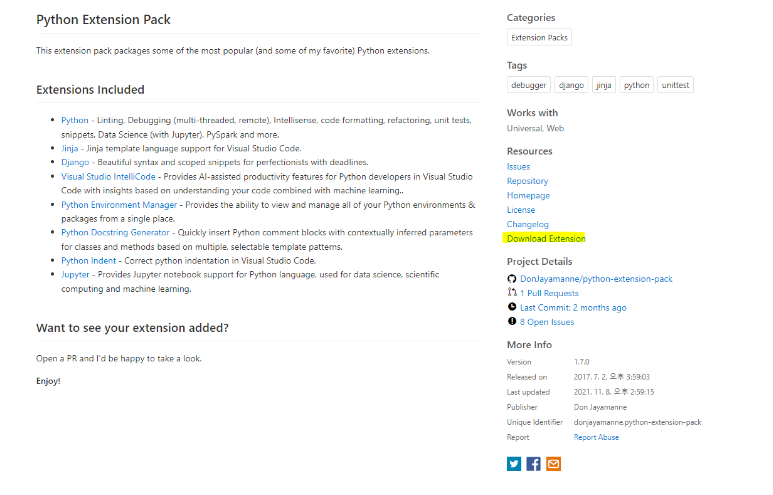Open the Jupyter extension link
The image size is (773, 495).
click(x=75, y=275)
